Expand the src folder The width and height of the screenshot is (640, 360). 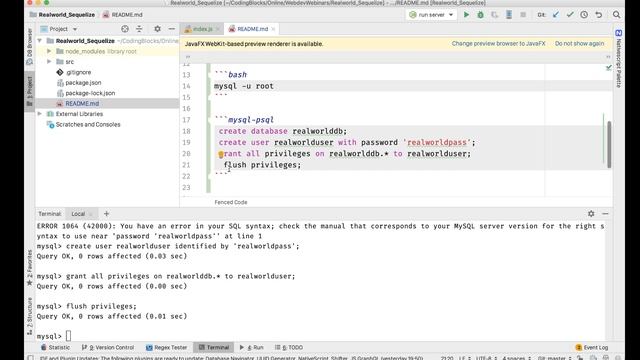(x=49, y=62)
